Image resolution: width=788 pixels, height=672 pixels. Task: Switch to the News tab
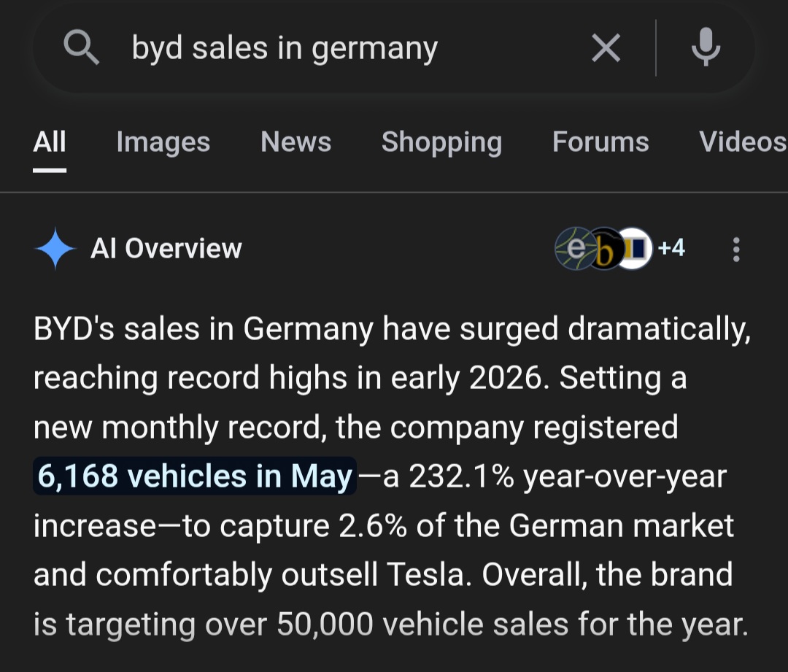pyautogui.click(x=296, y=142)
